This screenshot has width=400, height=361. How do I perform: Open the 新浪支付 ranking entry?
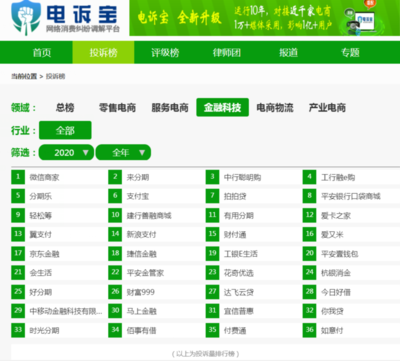(141, 235)
